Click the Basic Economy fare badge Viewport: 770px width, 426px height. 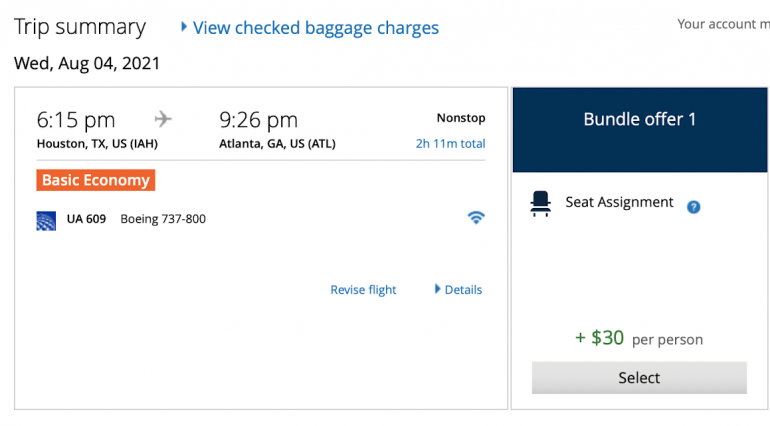point(96,181)
